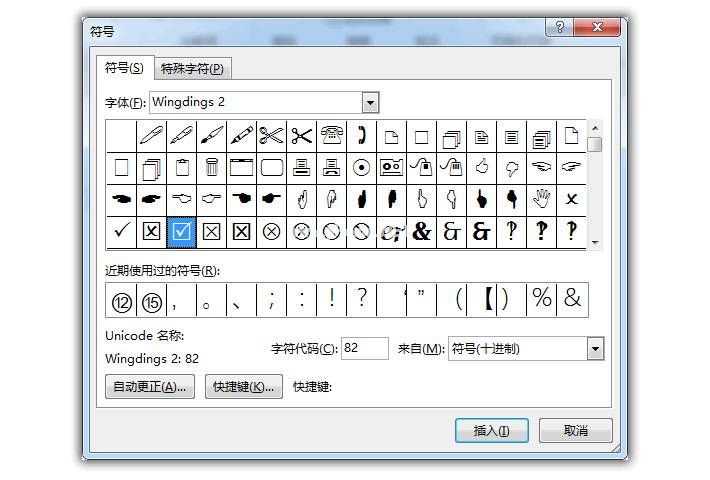
Task: Click the 字符代码 input field
Action: pyautogui.click(x=364, y=349)
